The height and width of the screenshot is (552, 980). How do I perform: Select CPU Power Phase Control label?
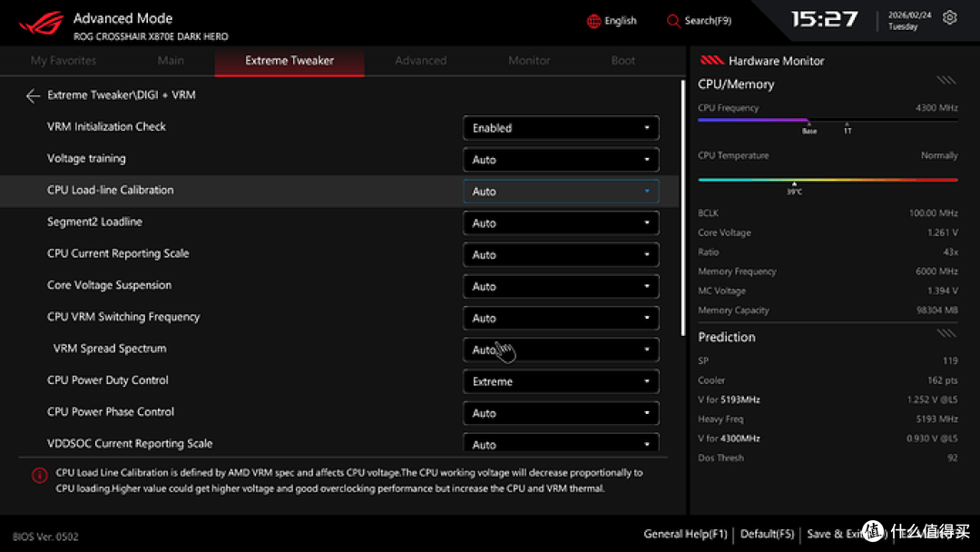pos(111,412)
